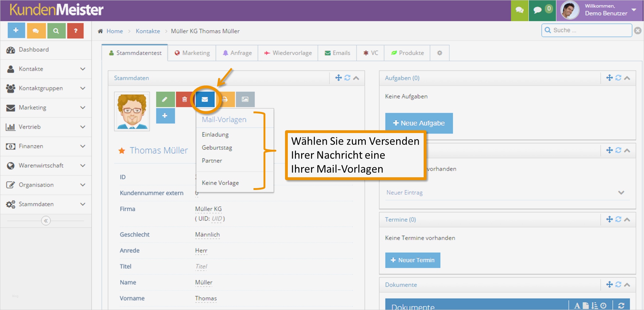Open the Emails tab
Screen dimensions: 644x310
click(337, 53)
